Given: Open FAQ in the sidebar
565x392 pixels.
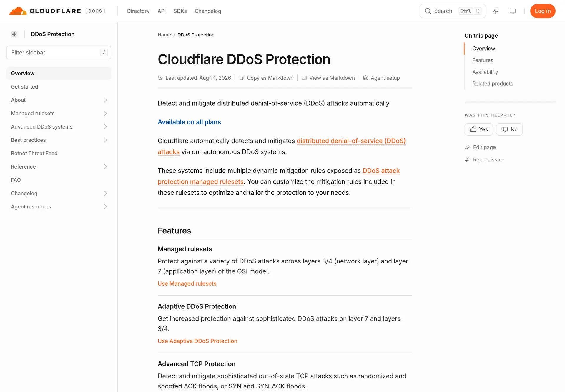Looking at the screenshot, I should coord(59,180).
